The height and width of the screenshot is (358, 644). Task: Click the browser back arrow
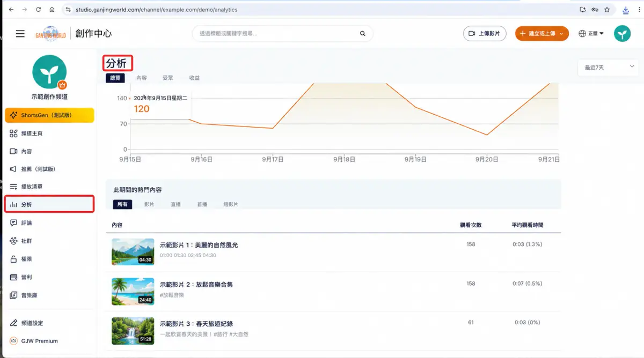coord(11,10)
